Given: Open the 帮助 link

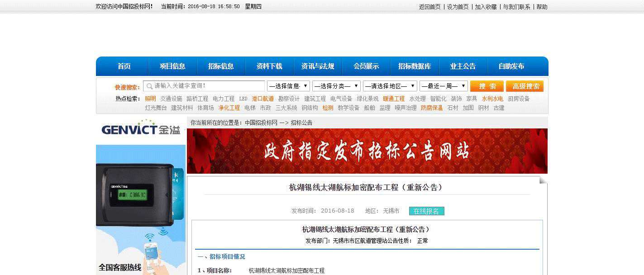Looking at the screenshot, I should click(542, 7).
